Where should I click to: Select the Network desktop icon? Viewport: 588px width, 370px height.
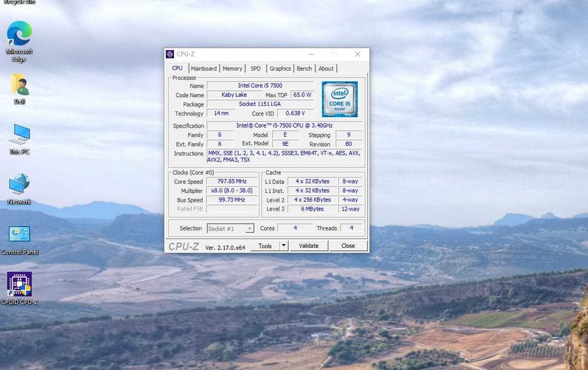(19, 189)
